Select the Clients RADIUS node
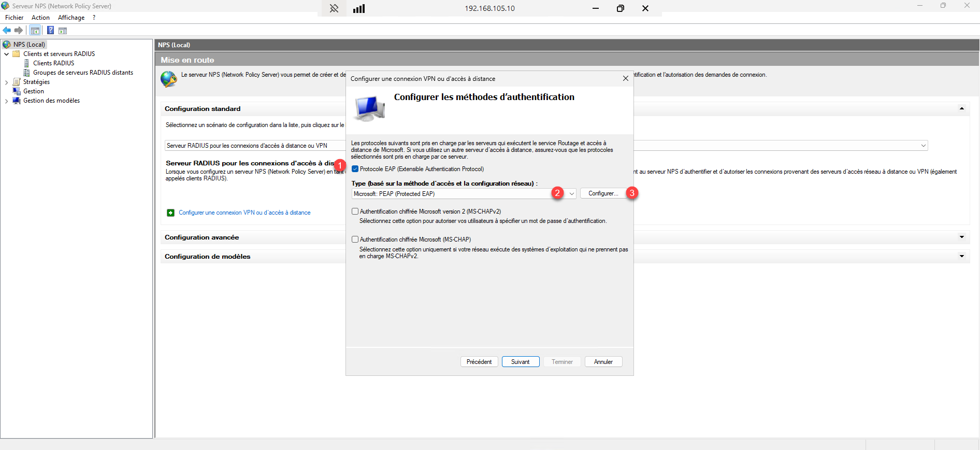Screen dimensions: 980x450 tap(53, 63)
